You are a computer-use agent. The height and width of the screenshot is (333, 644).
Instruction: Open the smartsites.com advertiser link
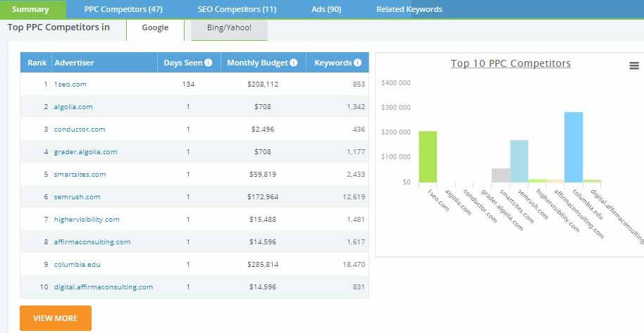(x=80, y=175)
